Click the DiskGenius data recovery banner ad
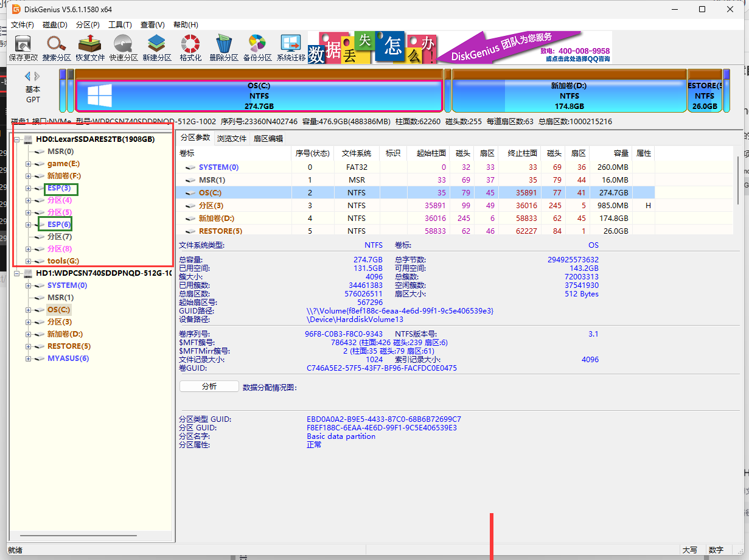 click(x=459, y=47)
